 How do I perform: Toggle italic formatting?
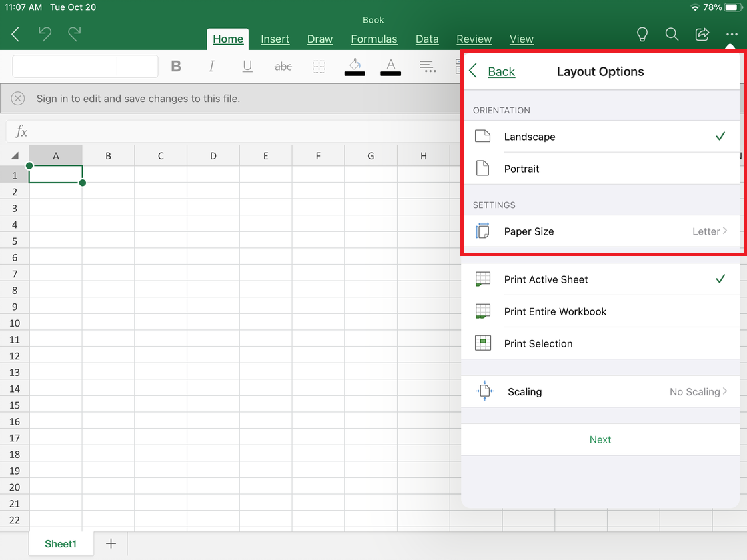tap(211, 66)
